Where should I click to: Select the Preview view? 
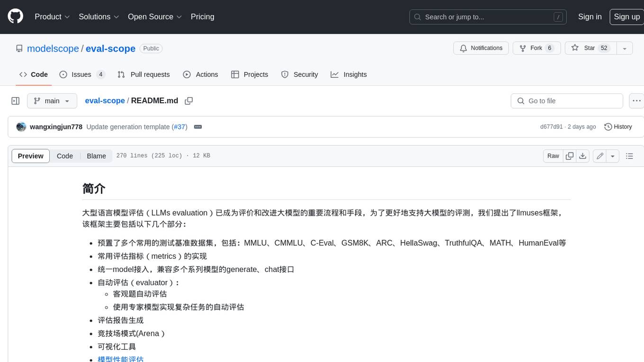31,156
